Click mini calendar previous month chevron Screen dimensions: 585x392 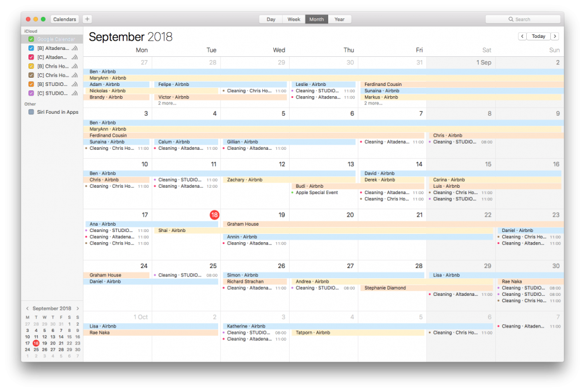[27, 309]
